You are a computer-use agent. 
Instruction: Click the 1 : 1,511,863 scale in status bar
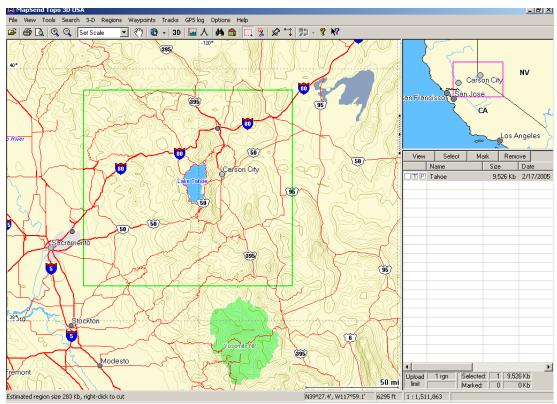(424, 397)
